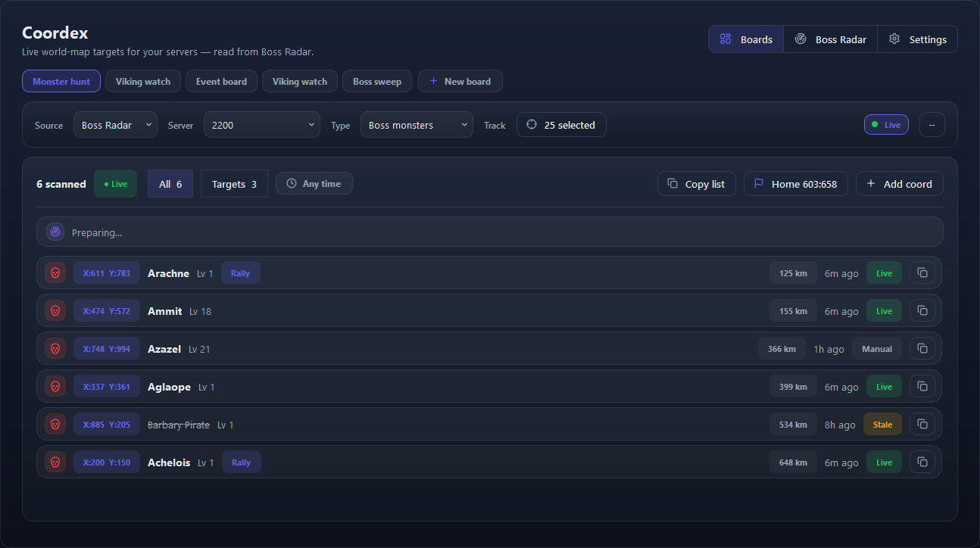Click the Home 603:658 button

(x=796, y=184)
